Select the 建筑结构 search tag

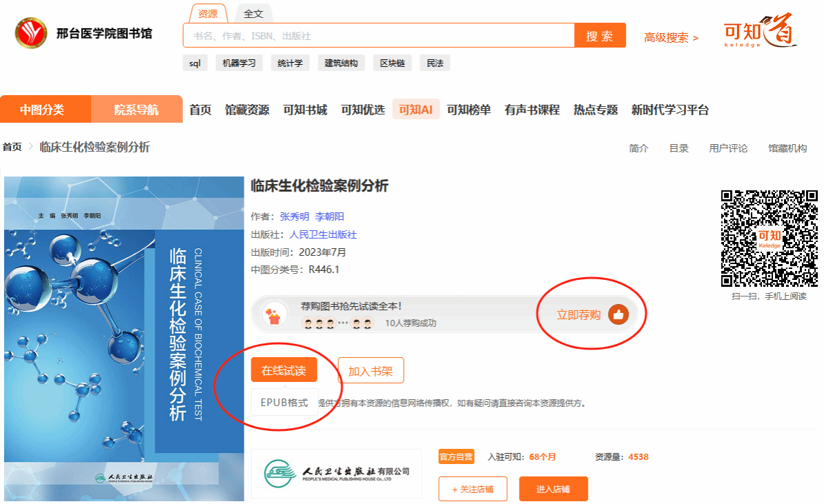click(341, 63)
